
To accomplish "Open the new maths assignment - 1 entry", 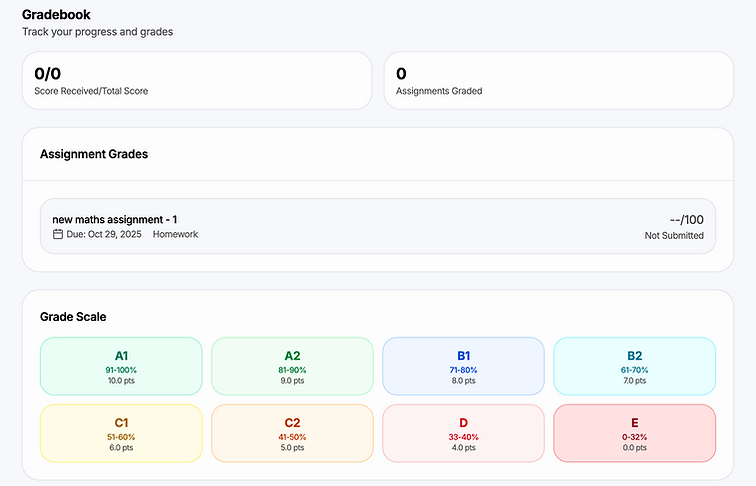I will coord(115,219).
